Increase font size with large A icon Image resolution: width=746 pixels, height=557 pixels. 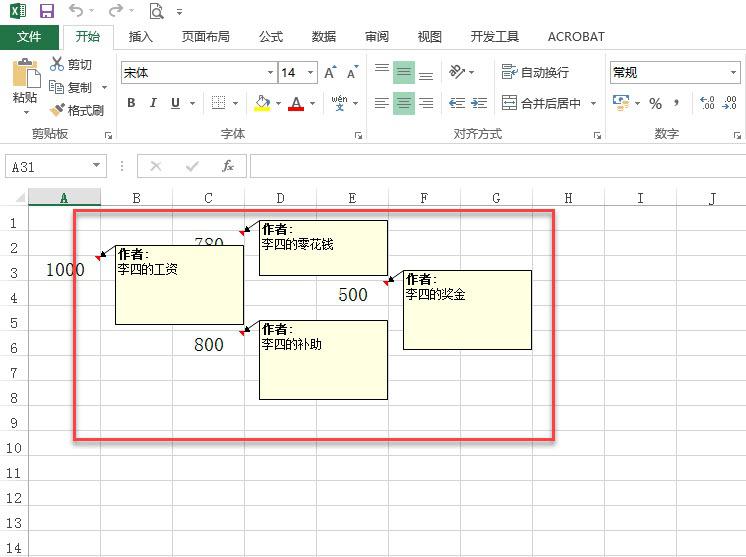(x=330, y=72)
